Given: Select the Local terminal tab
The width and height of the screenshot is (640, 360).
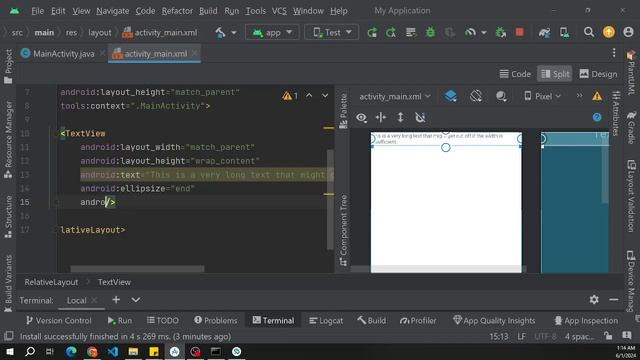Looking at the screenshot, I should (x=76, y=300).
